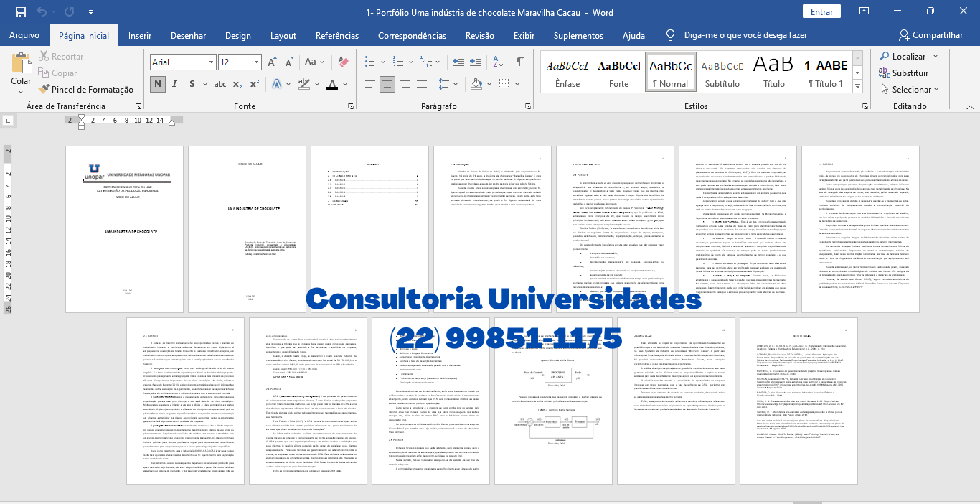980x504 pixels.
Task: Open the font size dropdown
Action: click(x=255, y=62)
